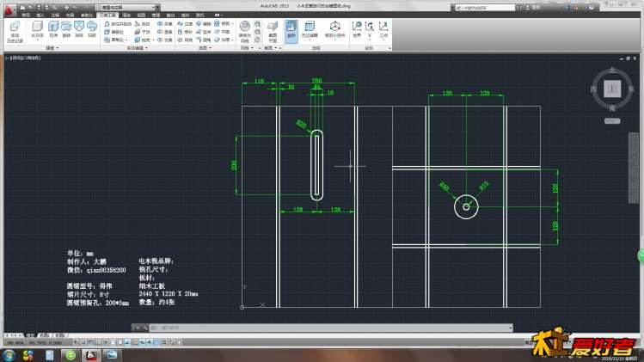Click the Union (并集) tool
This screenshot has width=644, height=362.
tap(165, 24)
